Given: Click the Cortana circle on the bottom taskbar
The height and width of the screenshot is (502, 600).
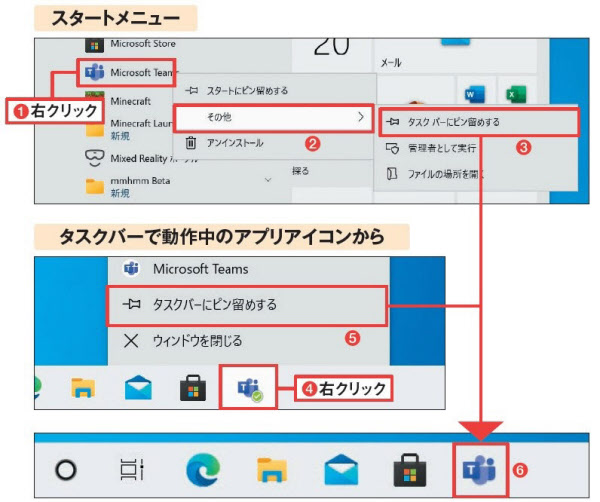Looking at the screenshot, I should coord(66,469).
